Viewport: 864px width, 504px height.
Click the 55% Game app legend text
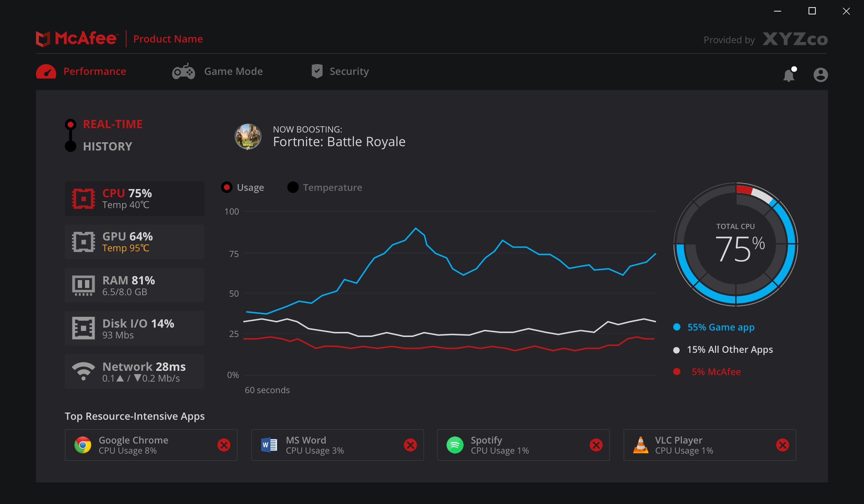coord(721,327)
